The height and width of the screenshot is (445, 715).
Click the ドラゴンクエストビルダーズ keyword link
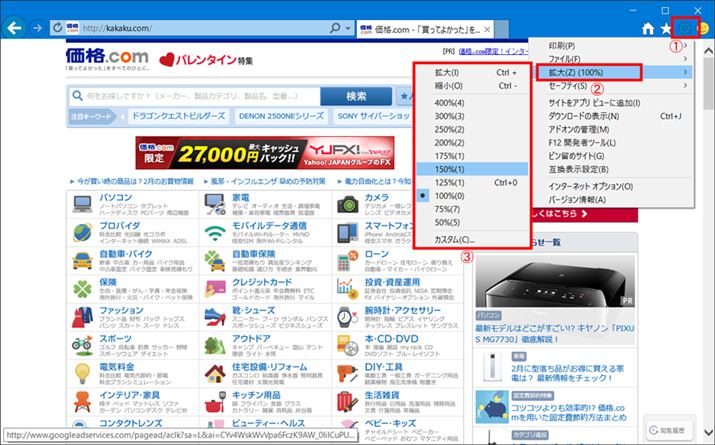[178, 116]
